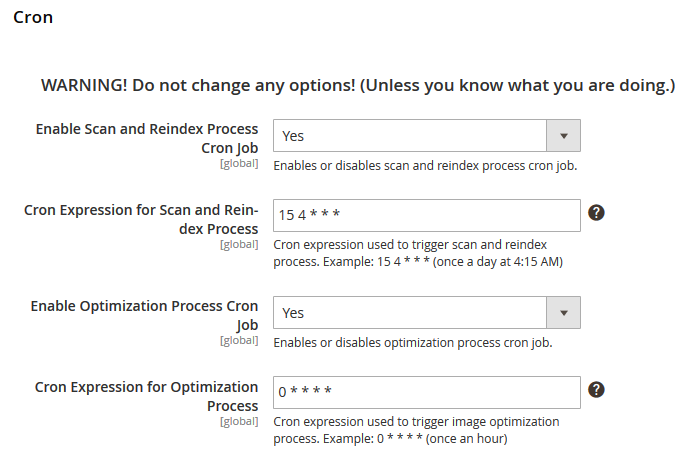Click [global] scope under Enable Optimization label
This screenshot has width=696, height=463.
239,341
